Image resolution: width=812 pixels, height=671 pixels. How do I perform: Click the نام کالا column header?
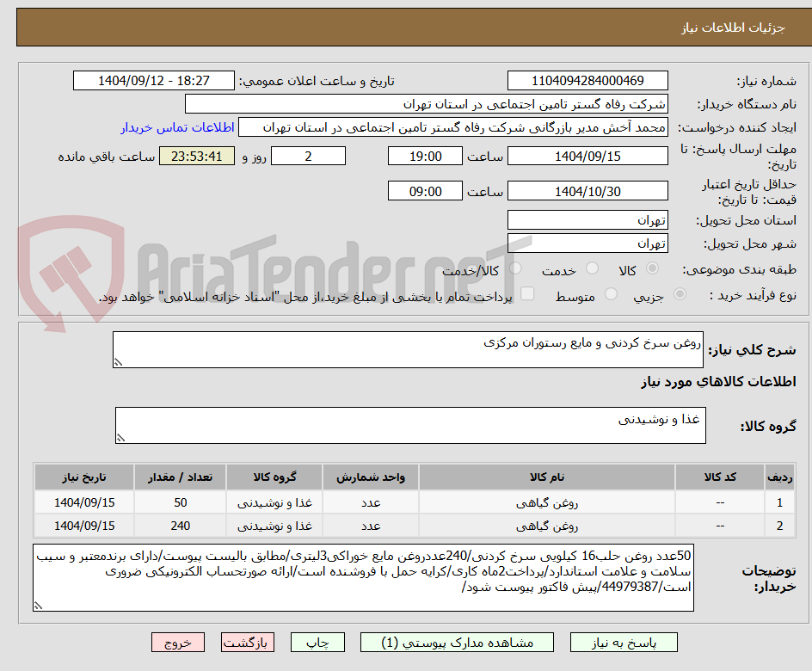click(x=547, y=477)
